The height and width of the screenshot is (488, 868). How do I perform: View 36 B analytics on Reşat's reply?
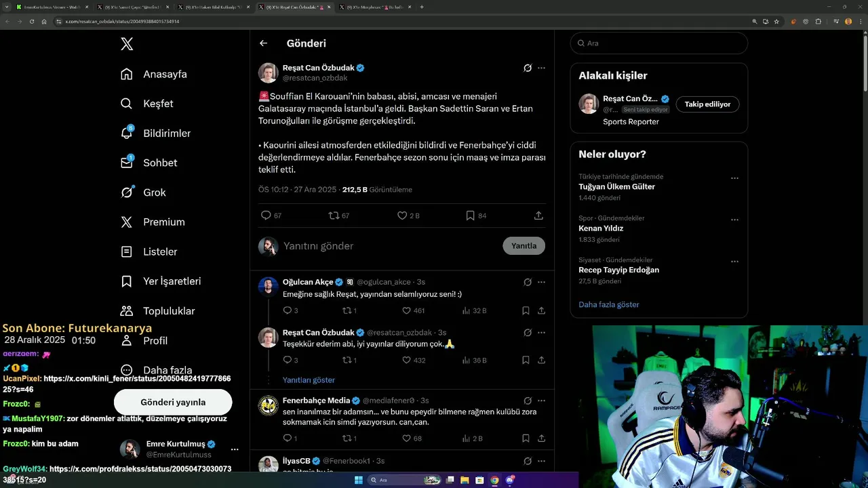(x=474, y=360)
